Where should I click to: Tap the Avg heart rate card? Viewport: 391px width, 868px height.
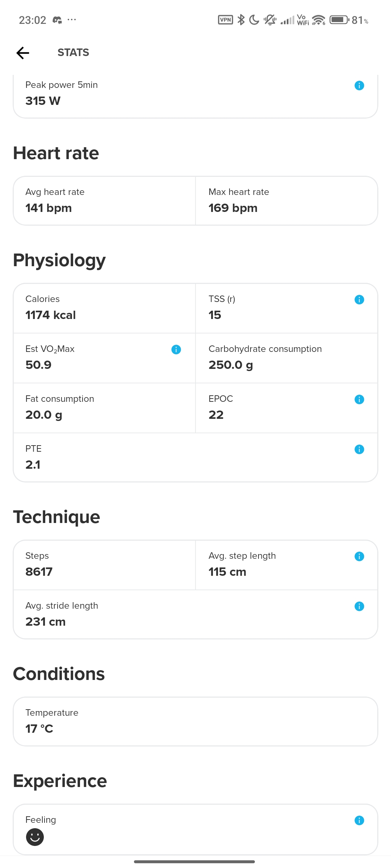104,201
